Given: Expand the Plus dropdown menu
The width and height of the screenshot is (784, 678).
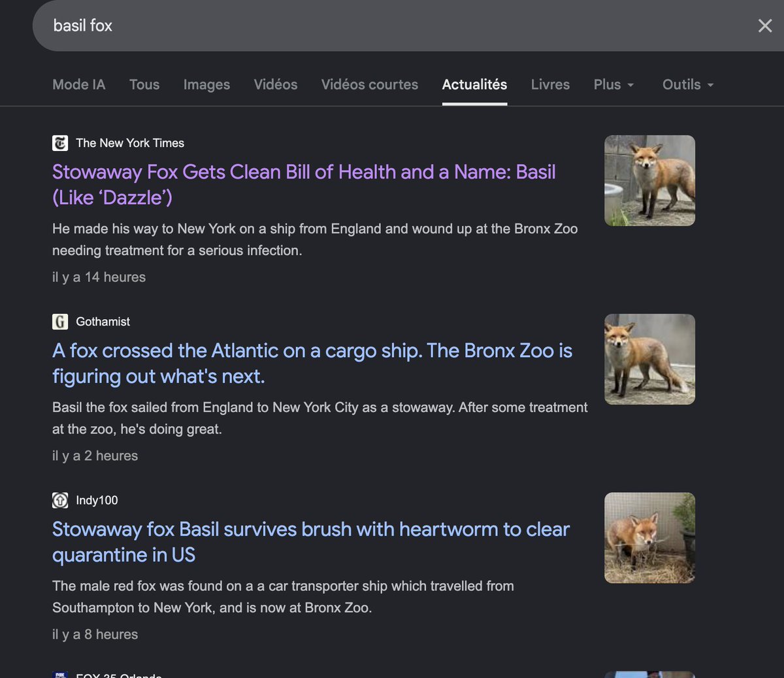Looking at the screenshot, I should [613, 84].
